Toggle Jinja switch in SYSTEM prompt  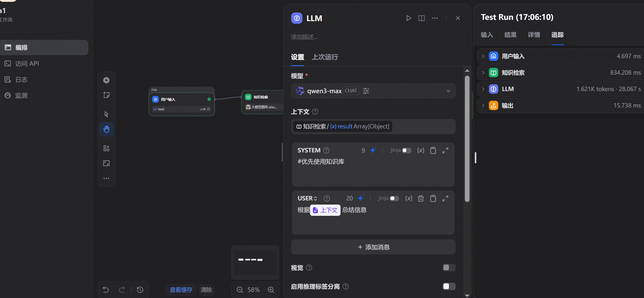click(407, 151)
